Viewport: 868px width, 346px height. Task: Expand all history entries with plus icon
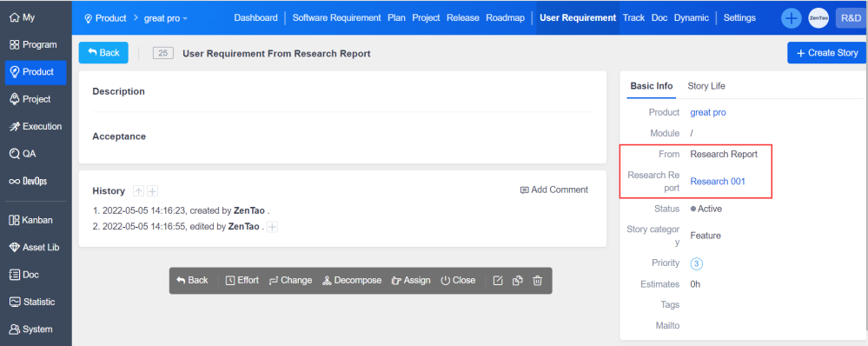point(152,191)
